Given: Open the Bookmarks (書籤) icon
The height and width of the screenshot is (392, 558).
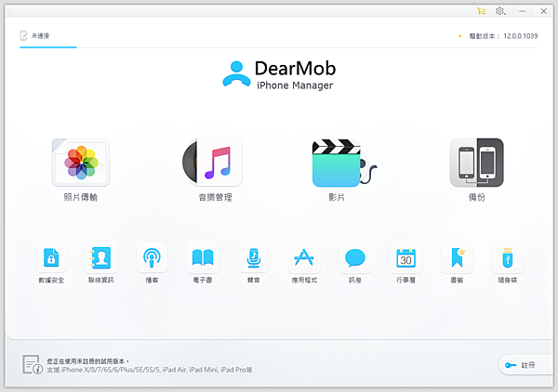Looking at the screenshot, I should (457, 257).
